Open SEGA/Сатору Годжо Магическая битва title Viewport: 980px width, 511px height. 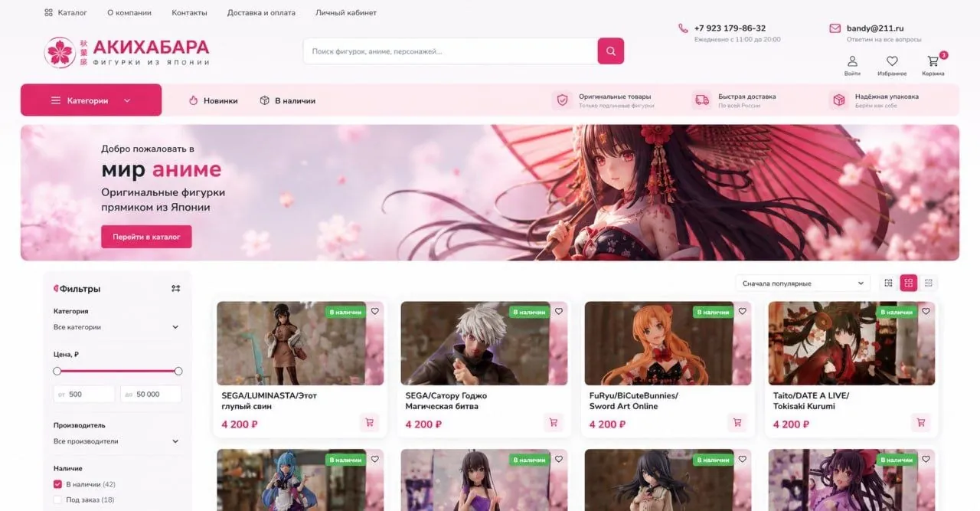pyautogui.click(x=446, y=401)
